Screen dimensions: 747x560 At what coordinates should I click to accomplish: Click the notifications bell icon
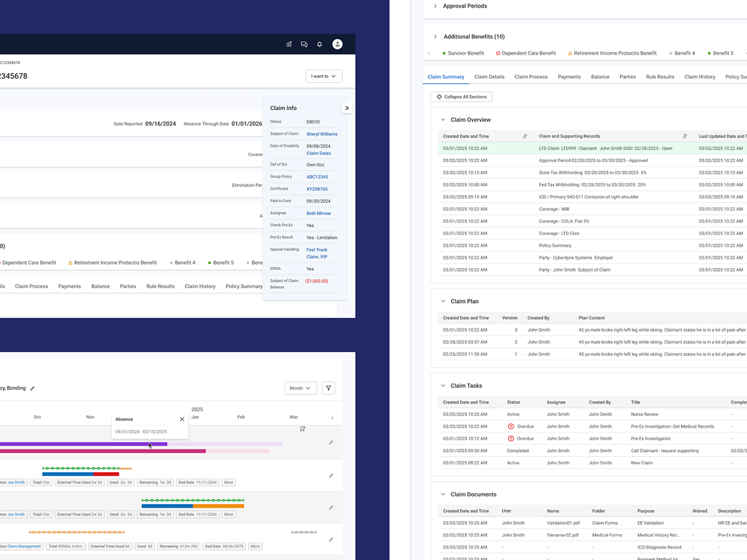tap(319, 44)
